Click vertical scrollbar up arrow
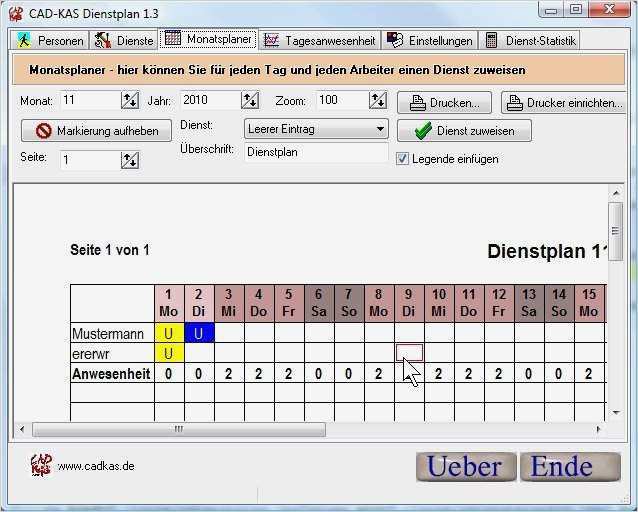This screenshot has height=512, width=638. pyautogui.click(x=616, y=193)
